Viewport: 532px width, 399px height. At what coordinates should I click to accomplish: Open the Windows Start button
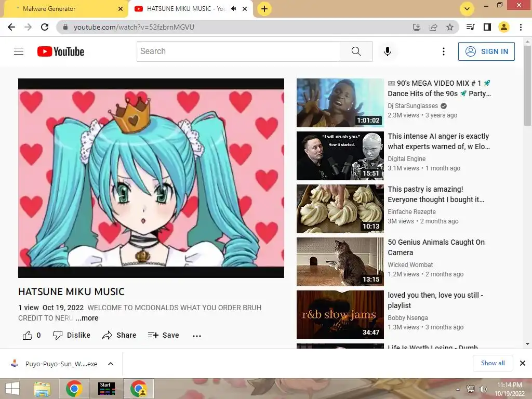coord(12,389)
